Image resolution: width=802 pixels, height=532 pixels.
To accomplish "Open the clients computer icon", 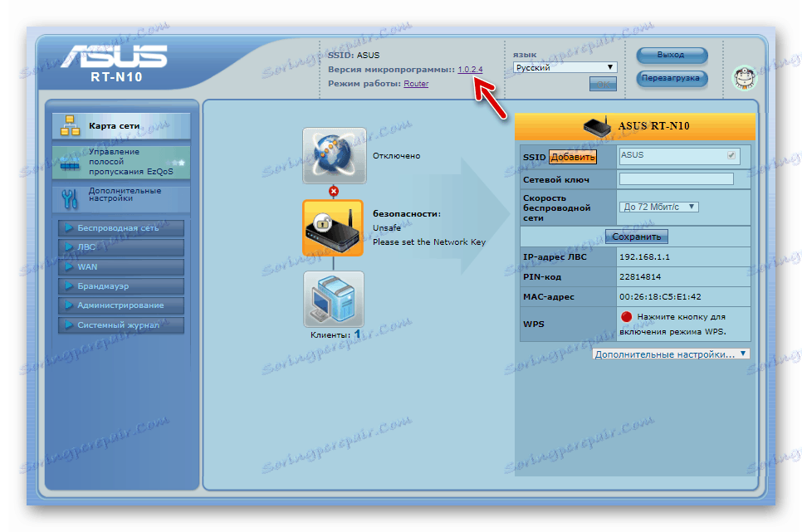I will pyautogui.click(x=334, y=300).
